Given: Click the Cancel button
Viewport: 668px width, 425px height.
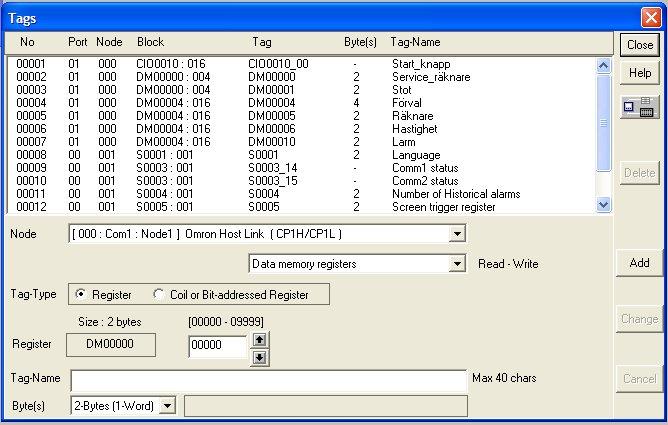Looking at the screenshot, I should [639, 379].
